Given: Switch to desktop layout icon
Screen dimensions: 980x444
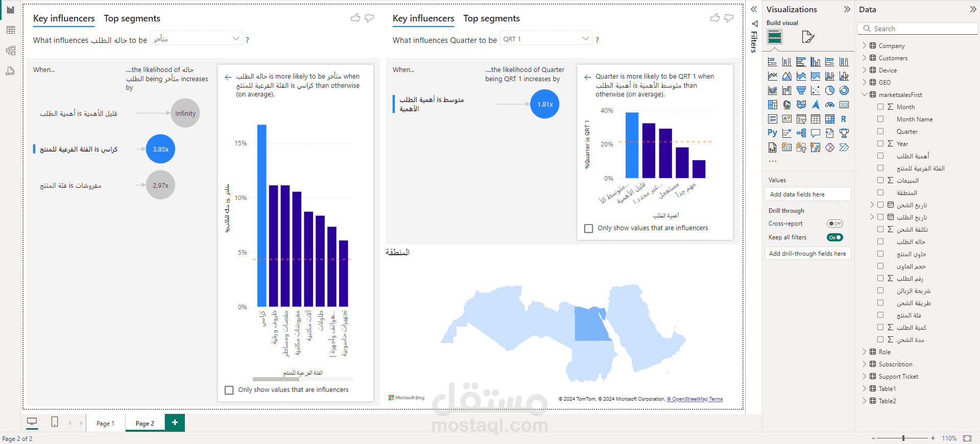Looking at the screenshot, I should [x=32, y=422].
